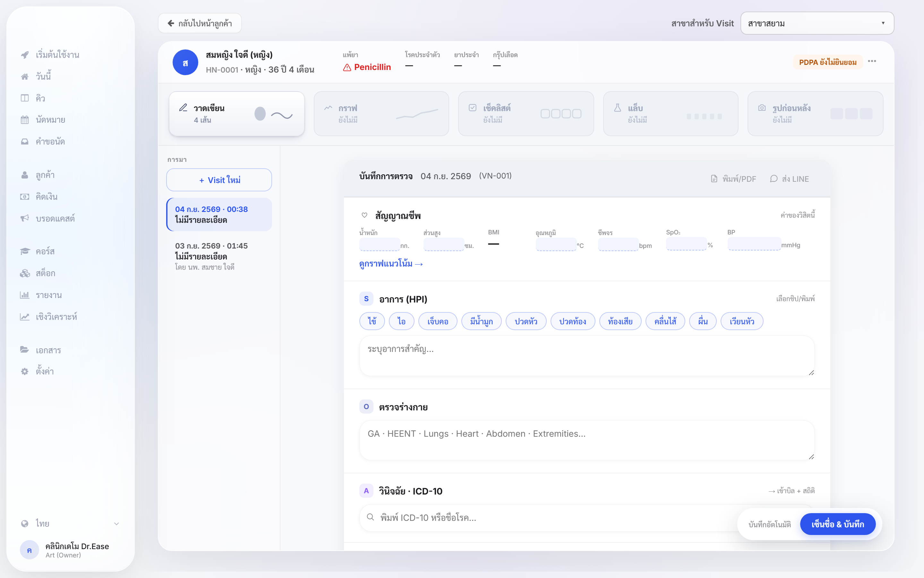Toggle the เจ็บคอ symptom chip

438,321
